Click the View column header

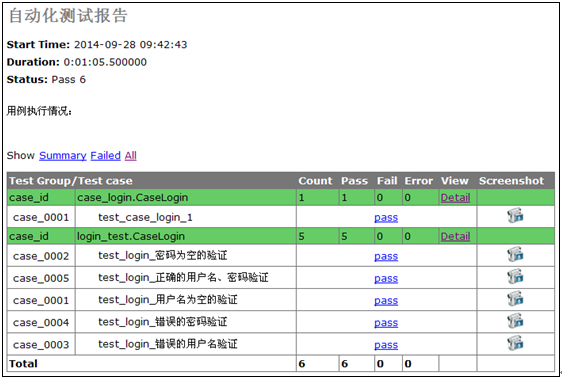coord(454,181)
